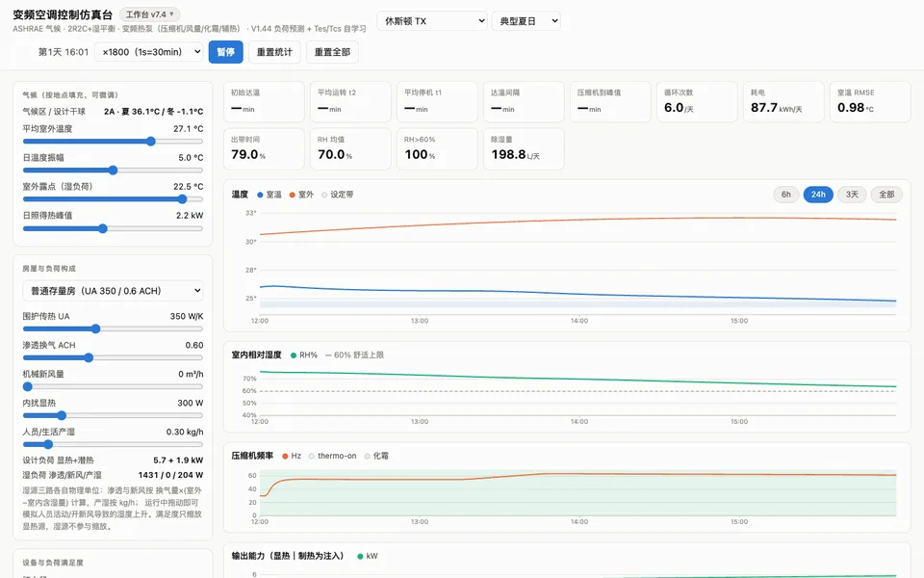Click the 第1天 16:01 time readout
This screenshot has width=924, height=578.
[x=64, y=52]
